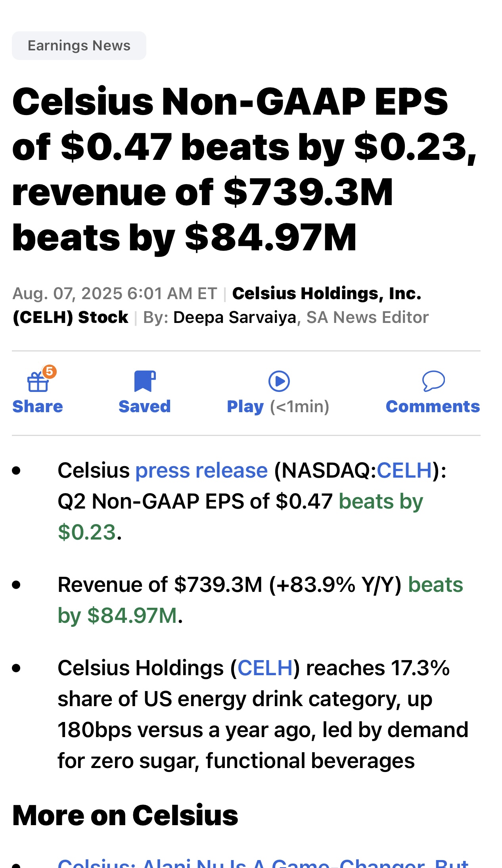
Task: Tap the CELH ticker after NASDAQ
Action: 404,470
